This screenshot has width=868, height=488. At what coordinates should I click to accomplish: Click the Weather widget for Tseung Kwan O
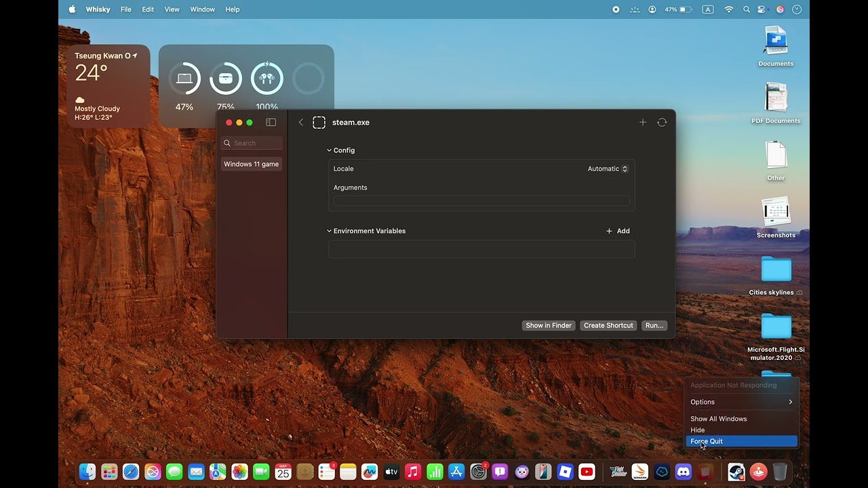[x=108, y=86]
